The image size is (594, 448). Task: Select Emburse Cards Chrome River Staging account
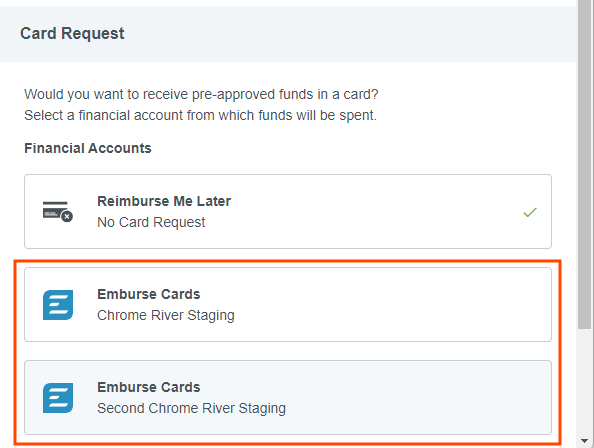click(x=288, y=304)
